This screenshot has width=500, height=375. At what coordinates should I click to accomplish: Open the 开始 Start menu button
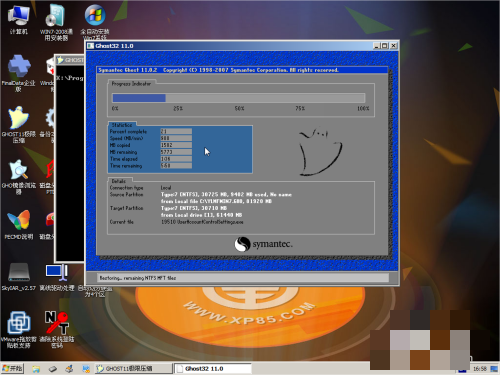click(x=12, y=369)
